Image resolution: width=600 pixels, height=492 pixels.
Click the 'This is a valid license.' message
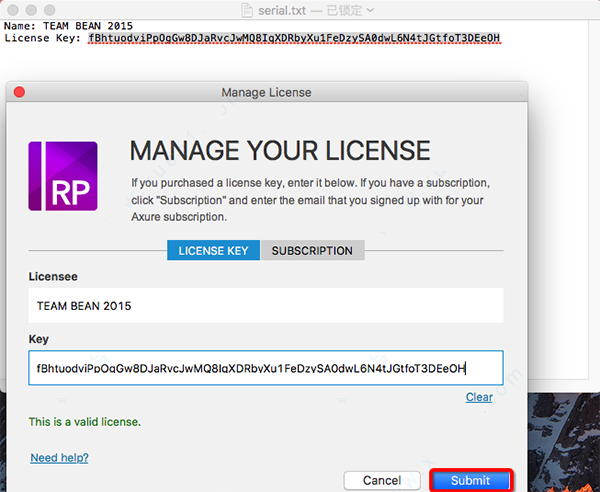click(85, 422)
